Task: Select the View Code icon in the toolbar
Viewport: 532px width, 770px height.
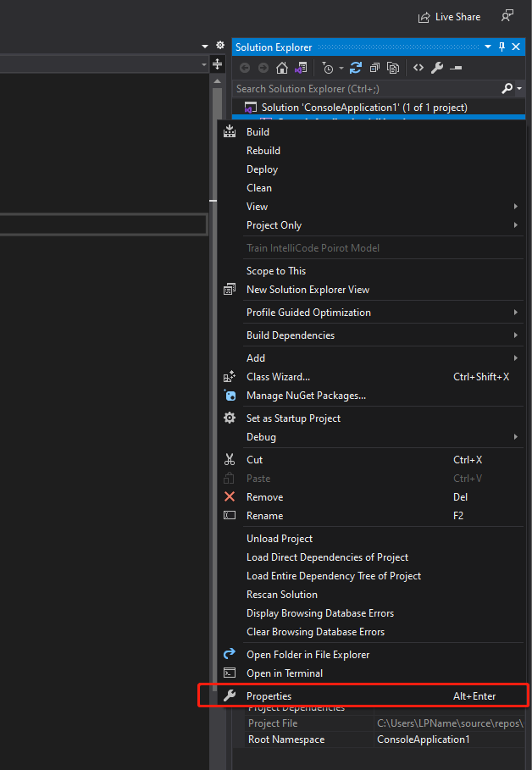Action: pos(418,67)
